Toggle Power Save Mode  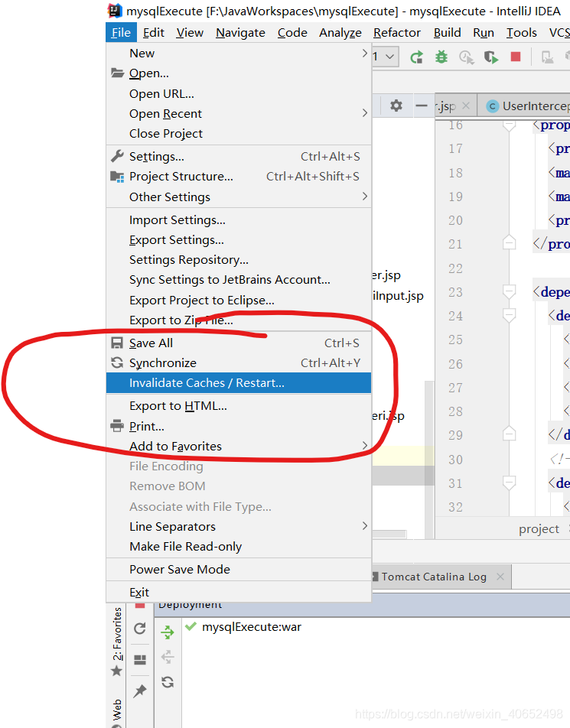pyautogui.click(x=239, y=569)
